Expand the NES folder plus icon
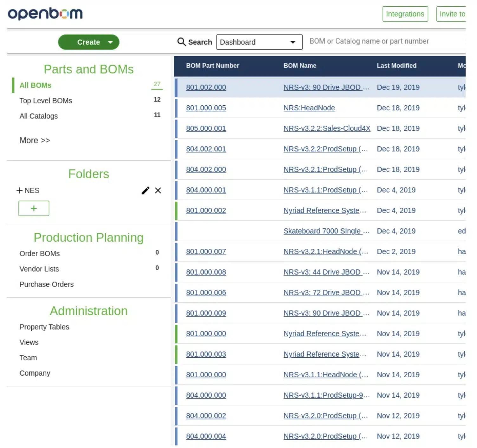Image resolution: width=477 pixels, height=448 pixels. point(20,190)
